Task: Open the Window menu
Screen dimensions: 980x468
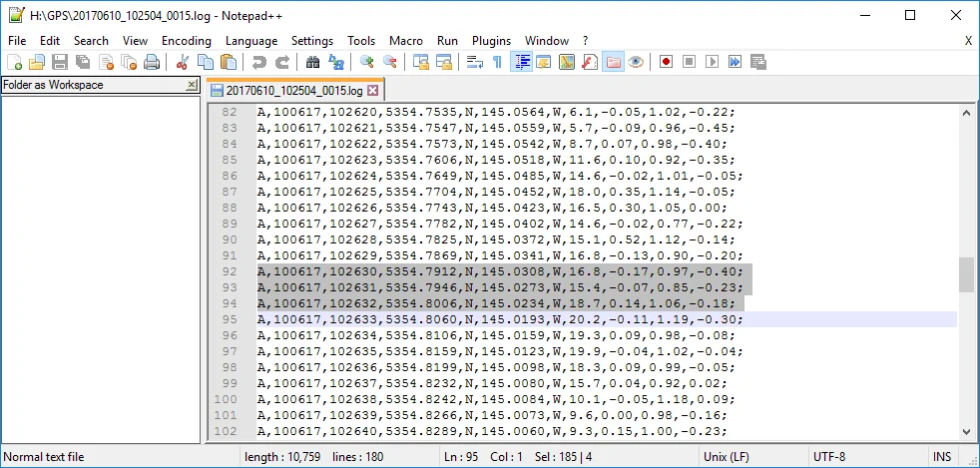Action: pos(547,41)
